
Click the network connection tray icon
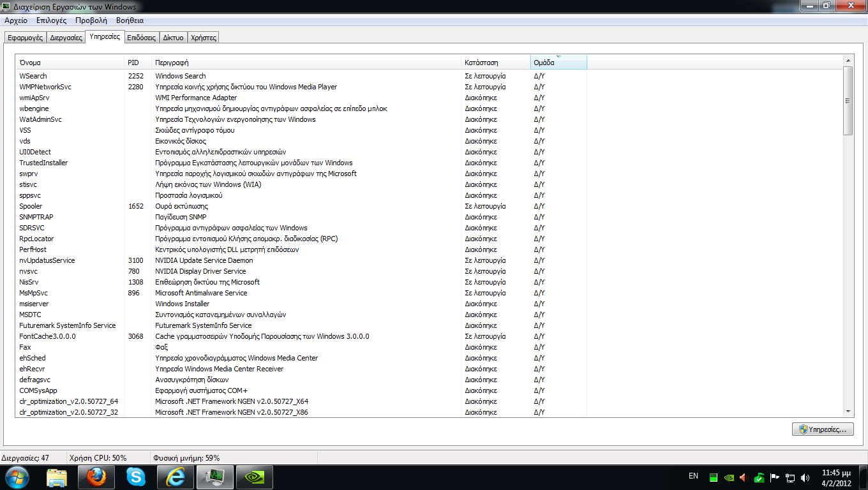[790, 477]
